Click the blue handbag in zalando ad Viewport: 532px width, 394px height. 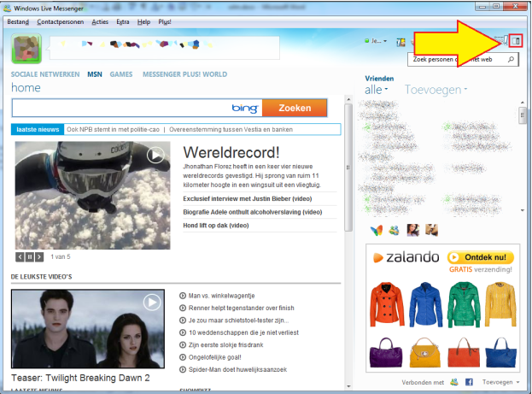pos(500,353)
